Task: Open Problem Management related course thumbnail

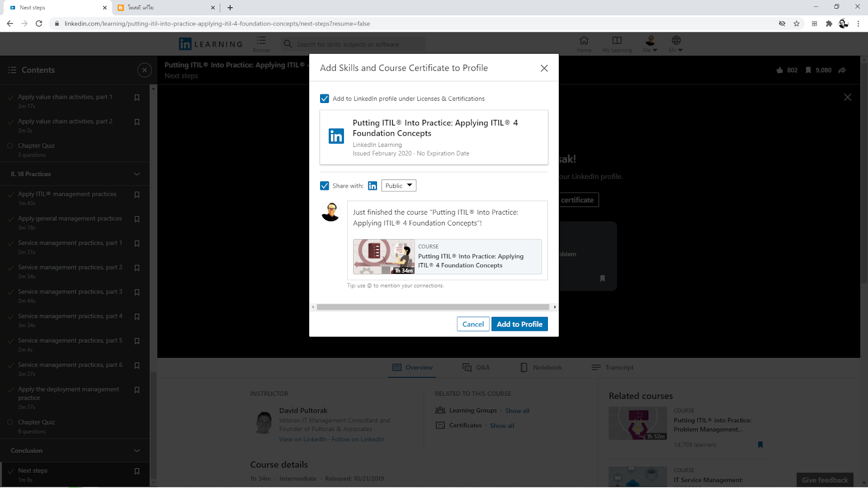Action: point(637,423)
